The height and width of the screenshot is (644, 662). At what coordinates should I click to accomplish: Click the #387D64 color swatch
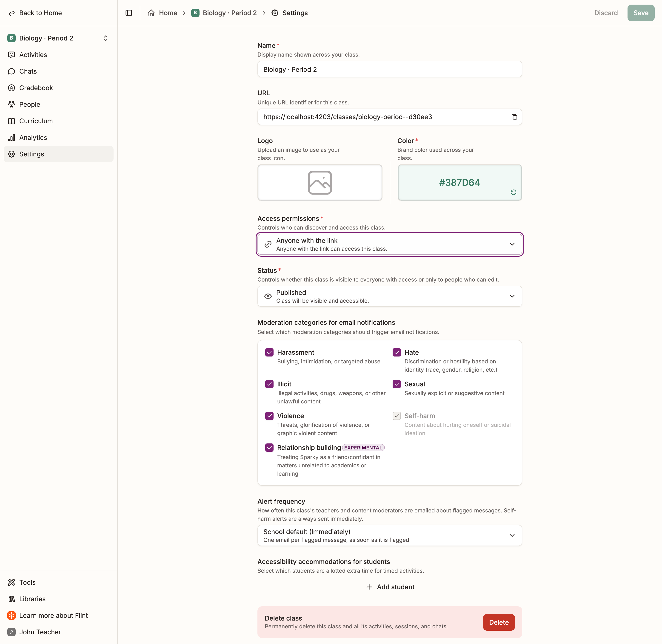coord(459,183)
